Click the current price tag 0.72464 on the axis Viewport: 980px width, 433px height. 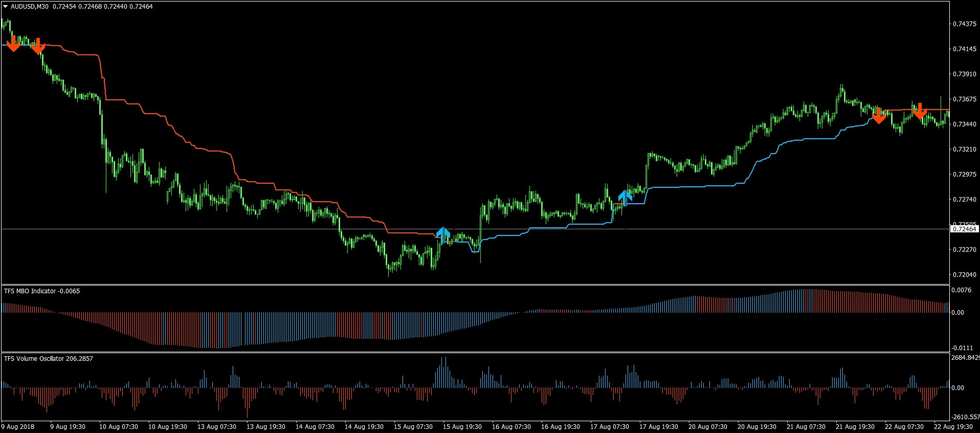pos(964,229)
